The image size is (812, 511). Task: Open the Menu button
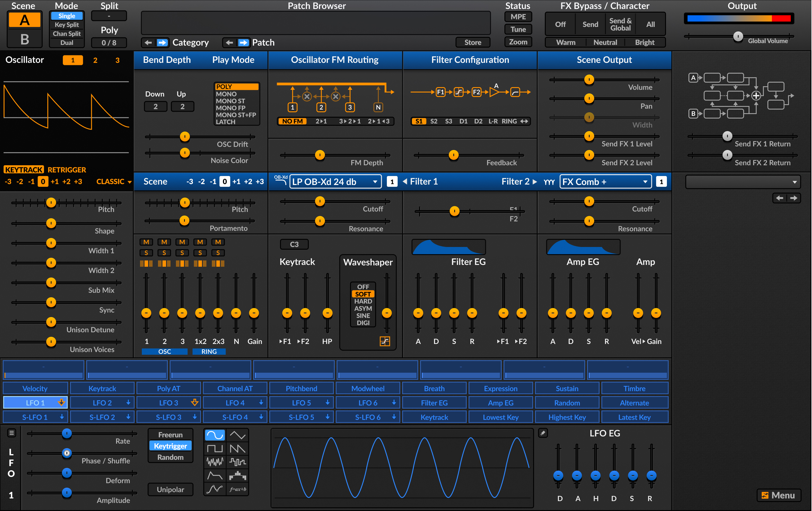coord(778,495)
